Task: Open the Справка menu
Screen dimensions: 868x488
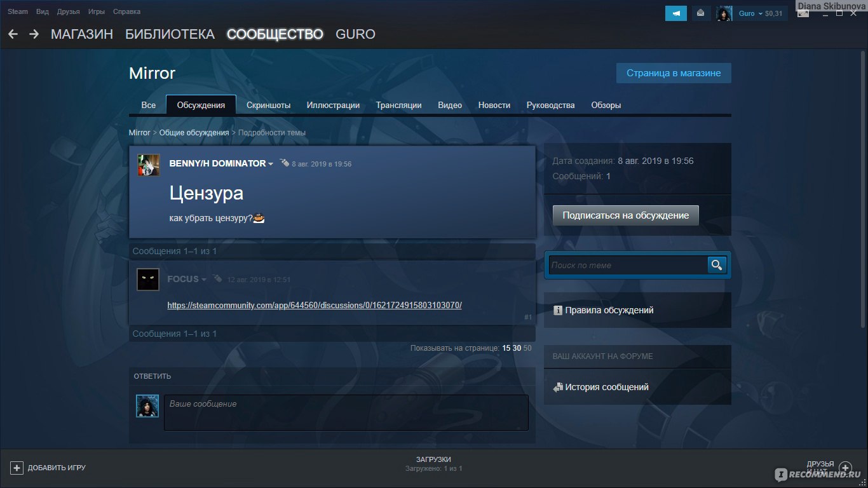Action: point(127,11)
